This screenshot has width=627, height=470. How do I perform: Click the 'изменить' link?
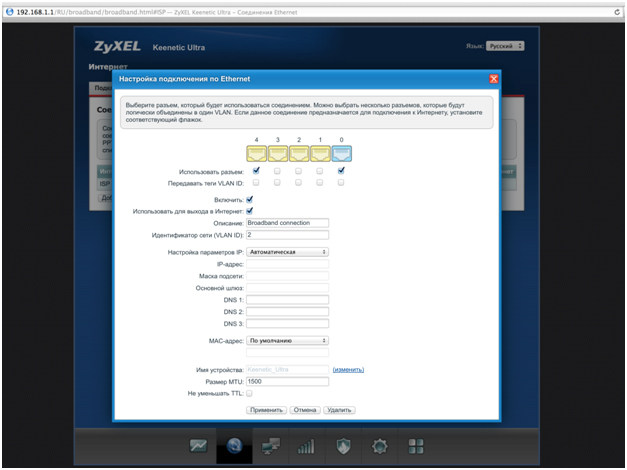tap(348, 370)
